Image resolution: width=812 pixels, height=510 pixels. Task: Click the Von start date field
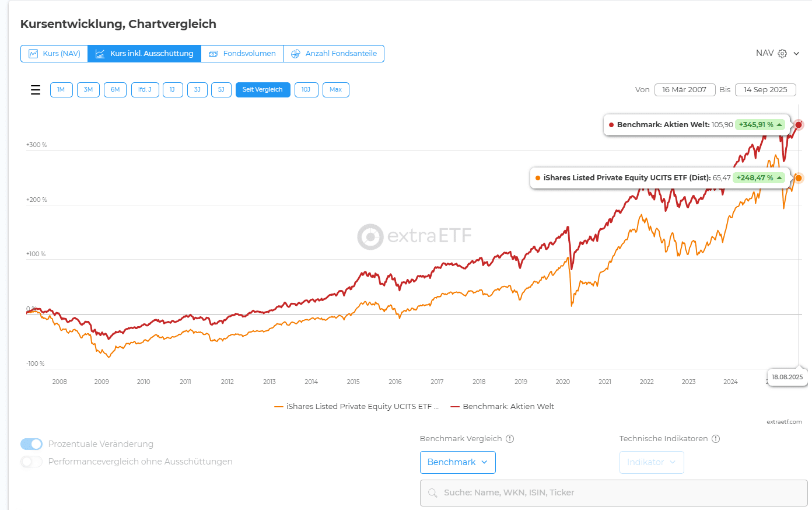coord(684,90)
